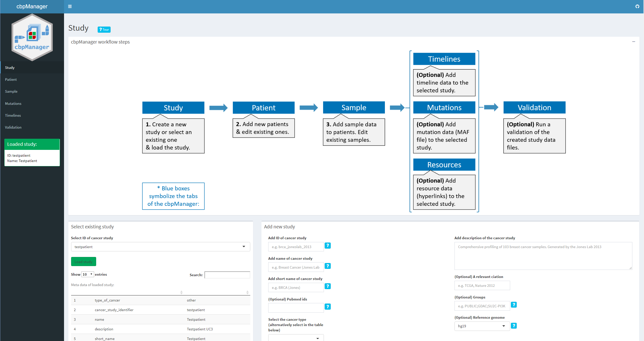This screenshot has width=644, height=341.
Task: Click the study table Search field
Action: point(227,275)
